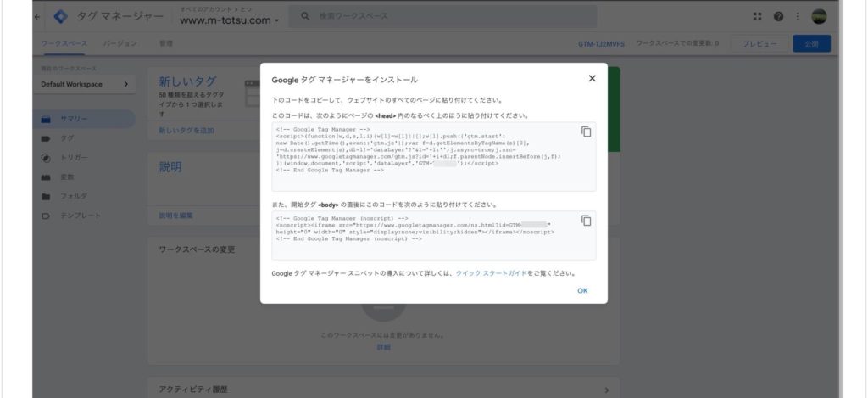
Task: Copy the head code snippet
Action: pyautogui.click(x=587, y=132)
